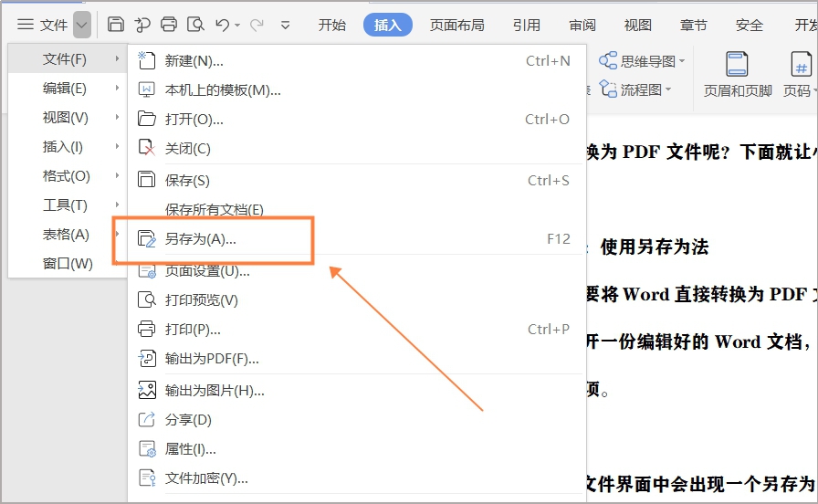Choose 打印预览(V) menu entry
The height and width of the screenshot is (504, 818).
pos(356,300)
